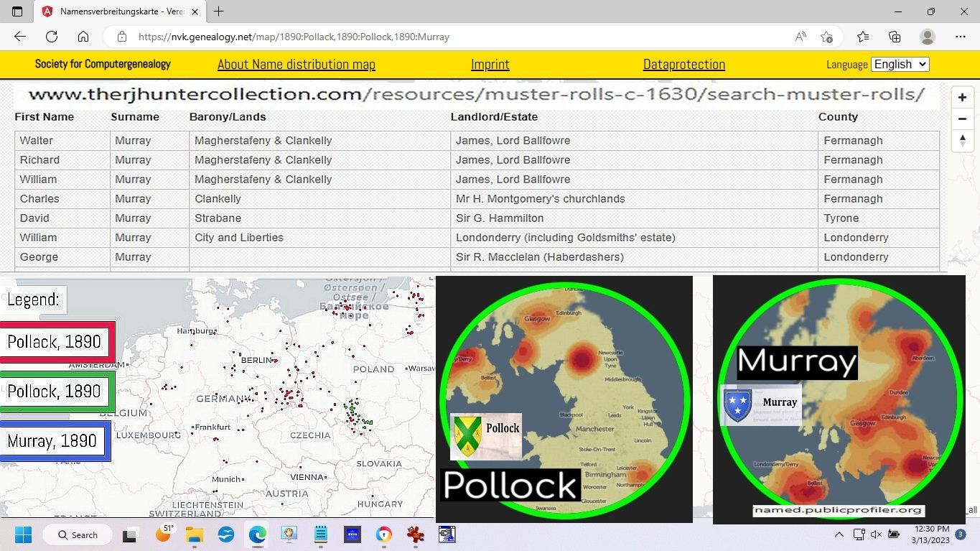Open Edge Settings and more menu

(961, 37)
